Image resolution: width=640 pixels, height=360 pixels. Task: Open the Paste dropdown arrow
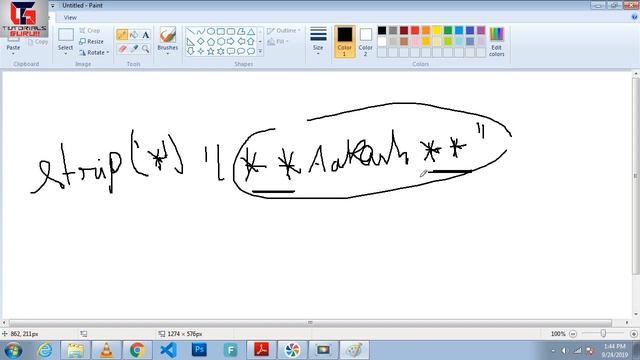pos(13,54)
